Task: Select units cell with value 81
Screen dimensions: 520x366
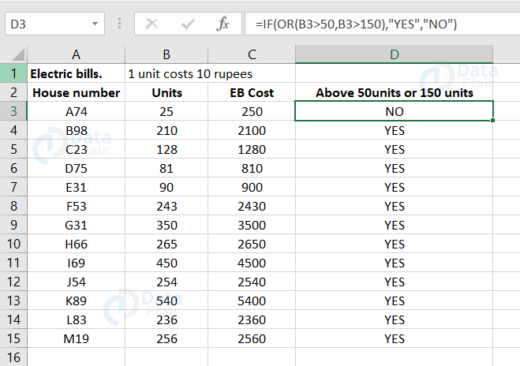Action: (166, 168)
